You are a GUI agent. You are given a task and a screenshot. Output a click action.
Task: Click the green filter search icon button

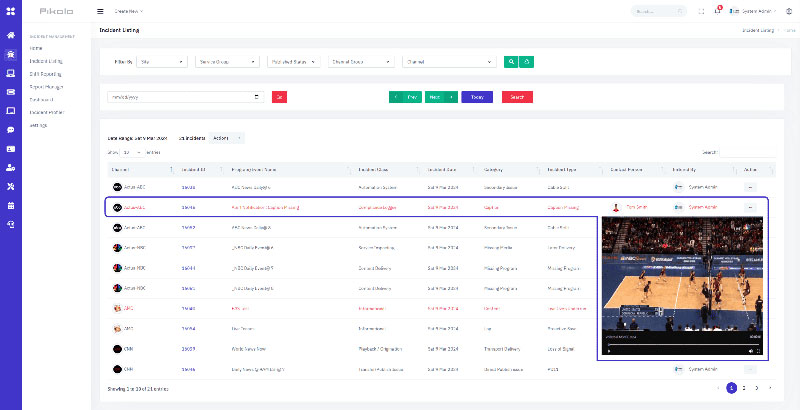pyautogui.click(x=511, y=61)
